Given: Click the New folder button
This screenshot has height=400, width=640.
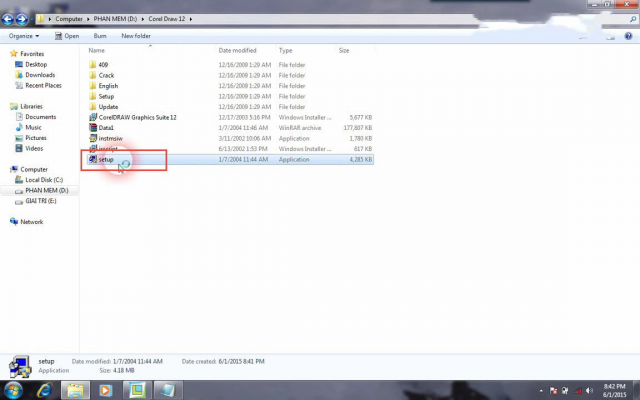Looking at the screenshot, I should 136,36.
